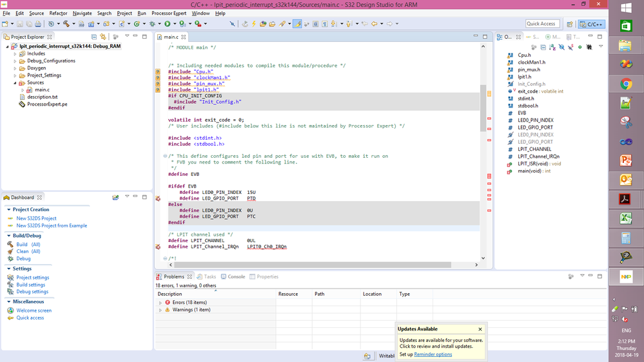Screen dimensions: 644x362
Task: Click into the Quick Access search field
Action: 542,24
